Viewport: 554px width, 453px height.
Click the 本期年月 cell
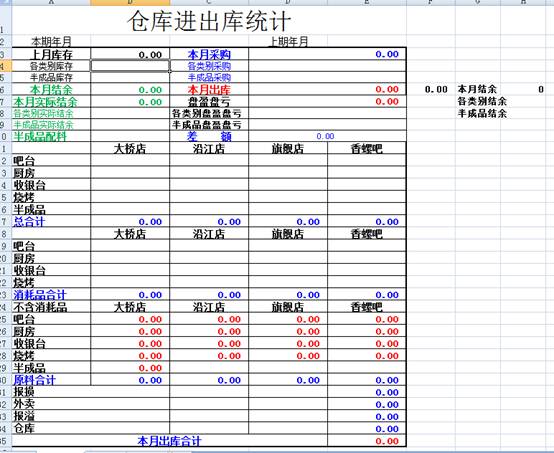[x=51, y=42]
